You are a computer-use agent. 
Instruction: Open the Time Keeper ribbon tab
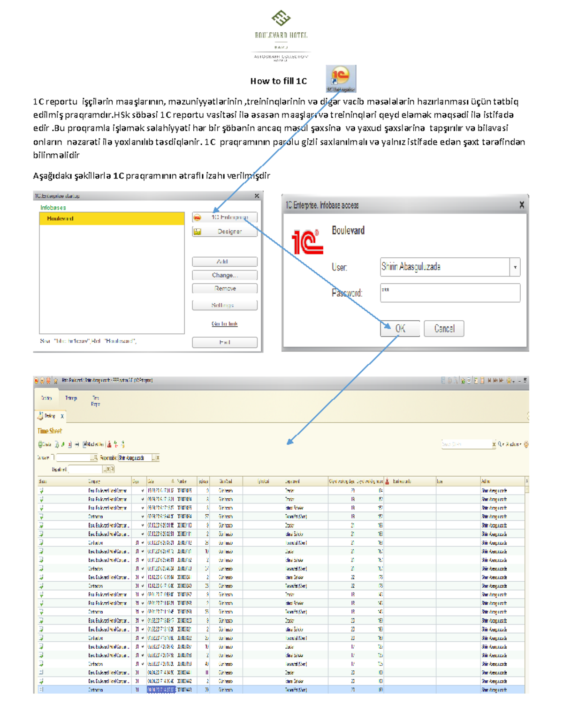[x=95, y=400]
